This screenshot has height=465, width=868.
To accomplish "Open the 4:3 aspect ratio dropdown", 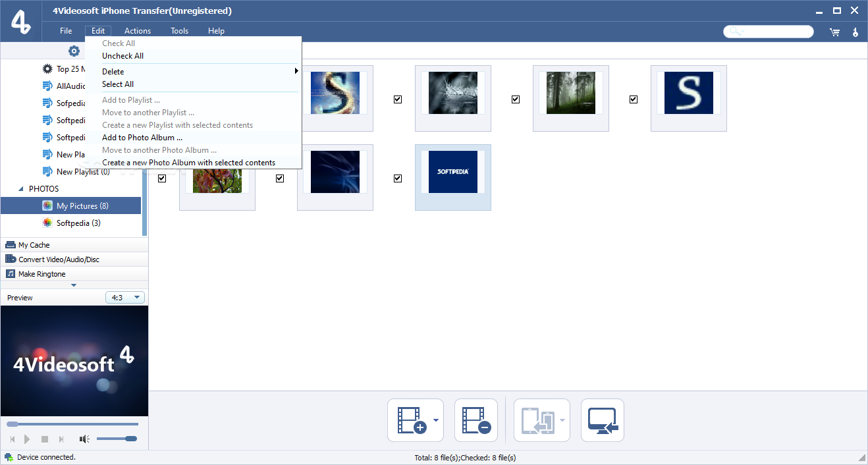I will (125, 298).
